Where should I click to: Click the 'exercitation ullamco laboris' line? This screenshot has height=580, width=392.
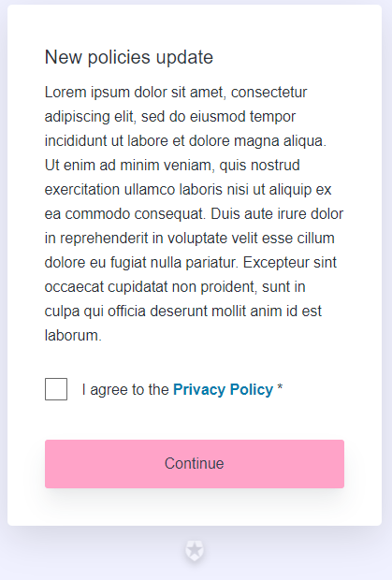[x=188, y=189]
